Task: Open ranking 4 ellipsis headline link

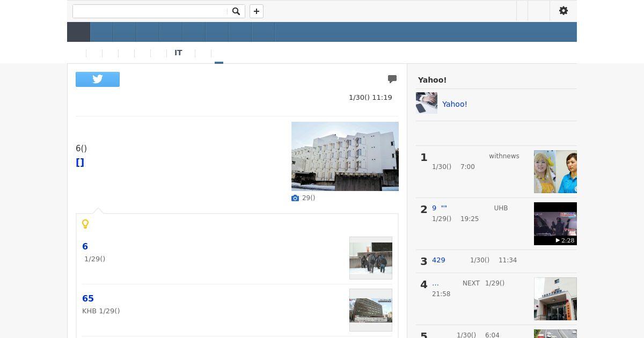Action: click(x=435, y=283)
